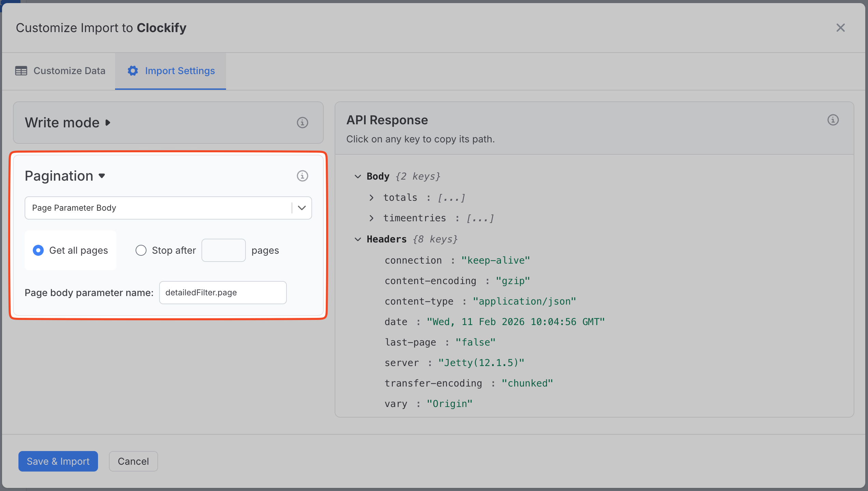The width and height of the screenshot is (868, 491).
Task: Click the Customize Data table icon
Action: [x=21, y=71]
